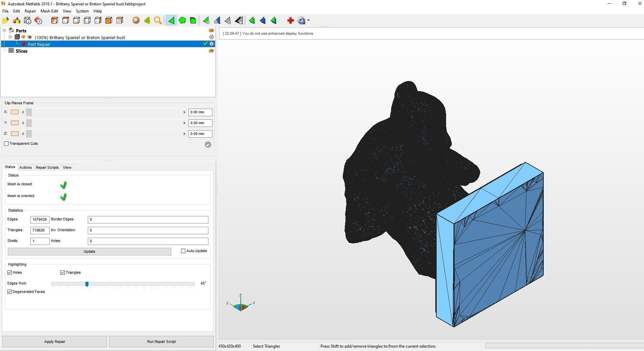Click the folder icon on the Slices row
Image resolution: width=644 pixels, height=351 pixels.
pyautogui.click(x=211, y=51)
